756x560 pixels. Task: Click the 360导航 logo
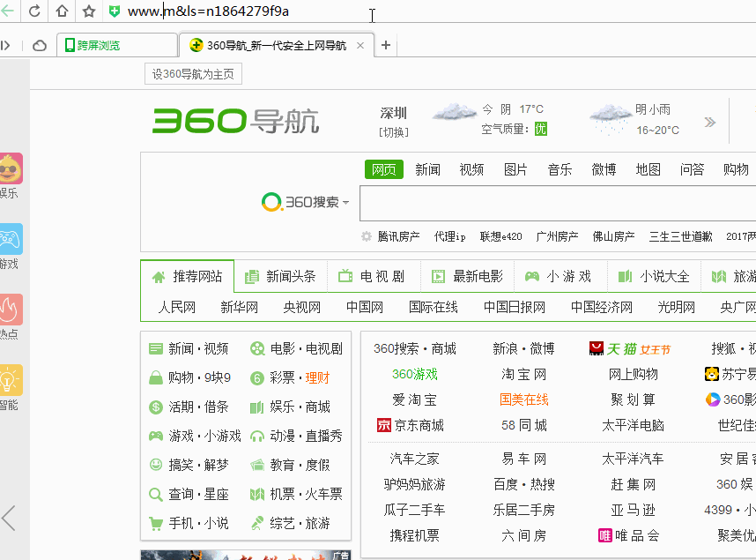tap(236, 121)
